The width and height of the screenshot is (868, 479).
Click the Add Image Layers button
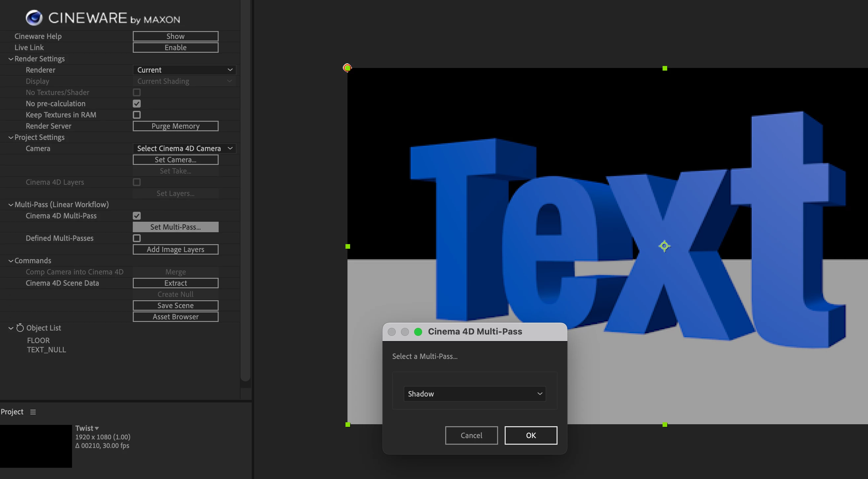175,249
